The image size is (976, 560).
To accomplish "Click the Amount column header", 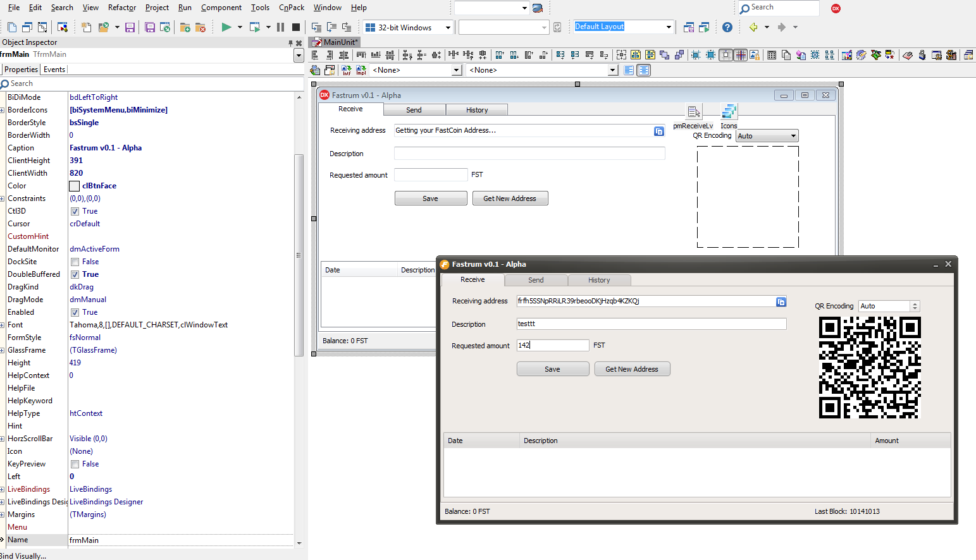I will [x=910, y=441].
